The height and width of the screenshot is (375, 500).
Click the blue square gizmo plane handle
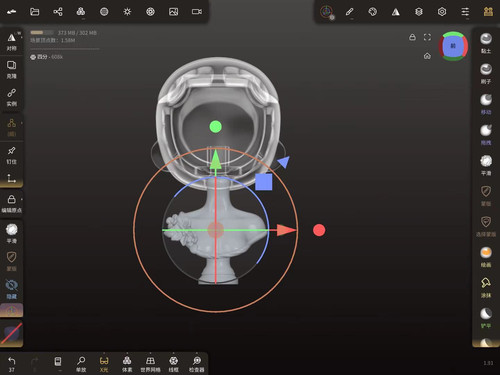click(264, 182)
